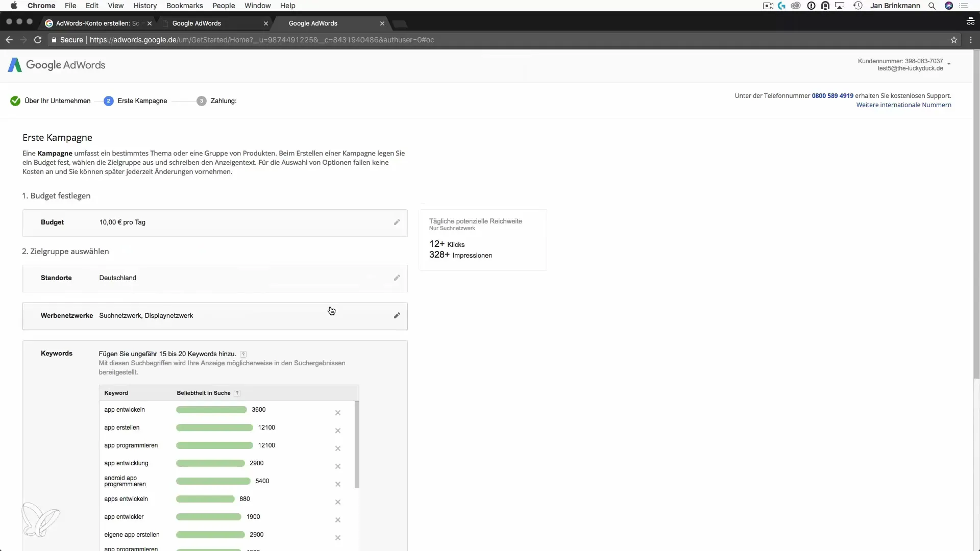Open help icon beside Beliebtheit in Suche
The height and width of the screenshot is (551, 980).
pyautogui.click(x=237, y=393)
